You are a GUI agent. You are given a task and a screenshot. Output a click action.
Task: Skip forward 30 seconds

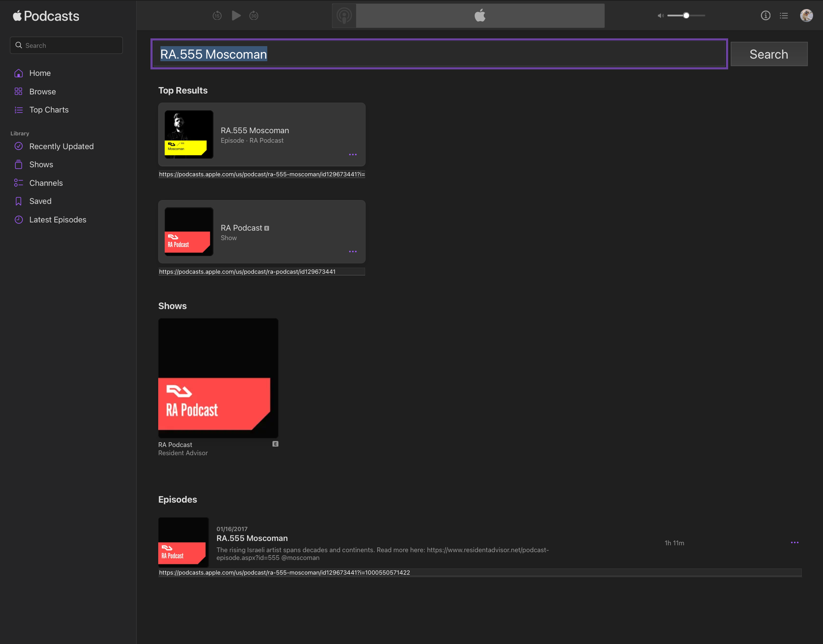pyautogui.click(x=254, y=16)
